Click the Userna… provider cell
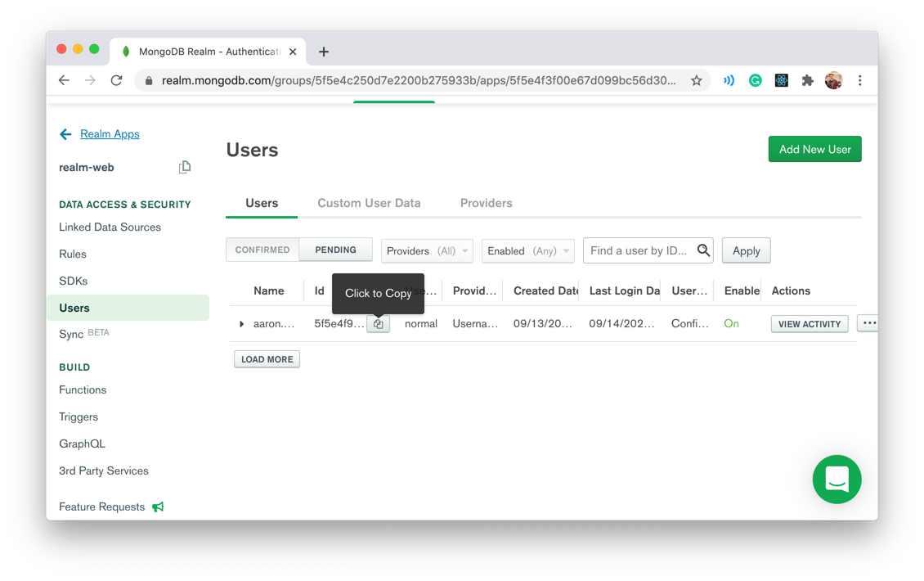The height and width of the screenshot is (581, 924). pyautogui.click(x=476, y=324)
